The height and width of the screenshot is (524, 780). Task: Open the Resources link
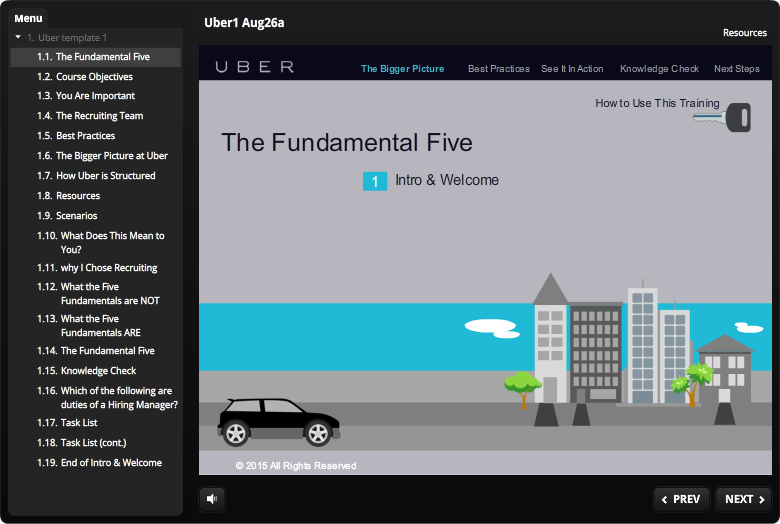coord(745,33)
